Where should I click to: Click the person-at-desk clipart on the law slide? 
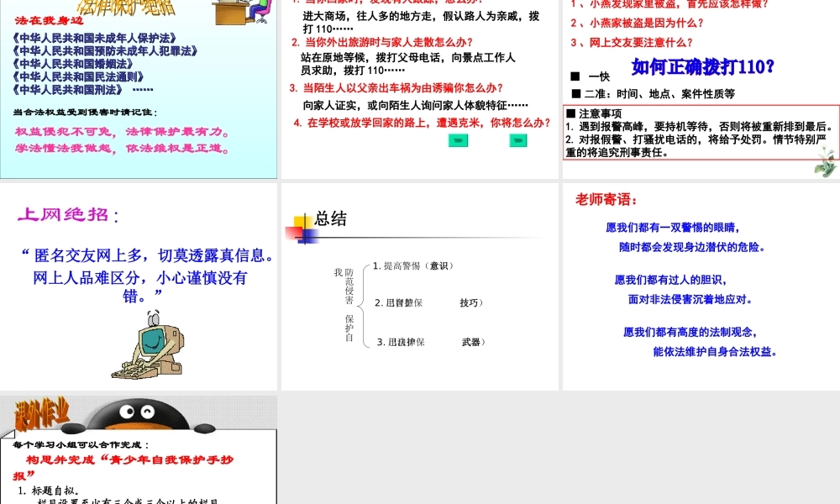click(243, 12)
